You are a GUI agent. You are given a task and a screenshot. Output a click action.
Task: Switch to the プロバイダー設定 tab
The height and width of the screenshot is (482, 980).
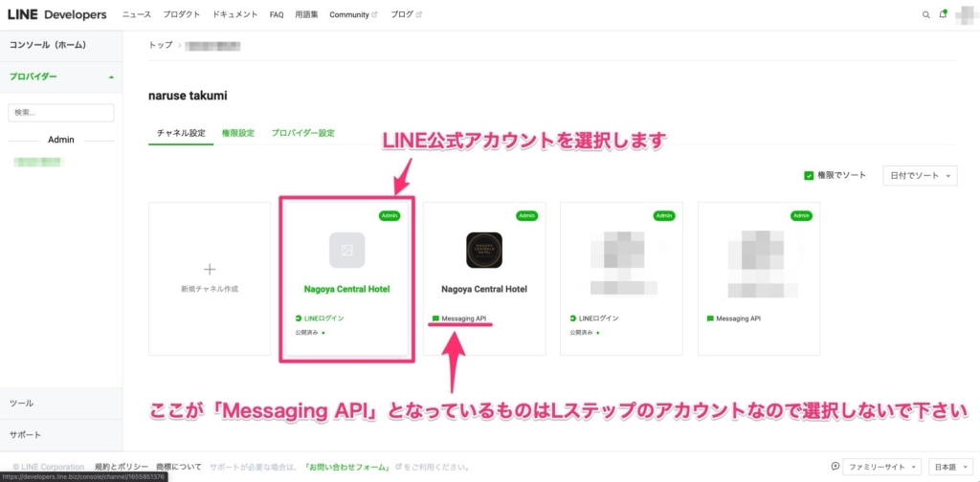[302, 133]
